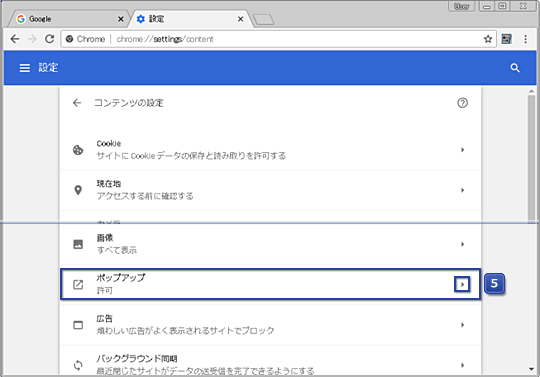The width and height of the screenshot is (540, 377).
Task: Open help question mark icon
Action: tap(462, 103)
